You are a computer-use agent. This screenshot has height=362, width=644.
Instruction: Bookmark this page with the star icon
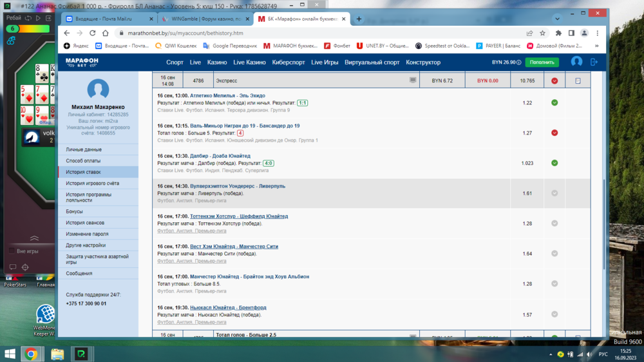click(x=543, y=33)
